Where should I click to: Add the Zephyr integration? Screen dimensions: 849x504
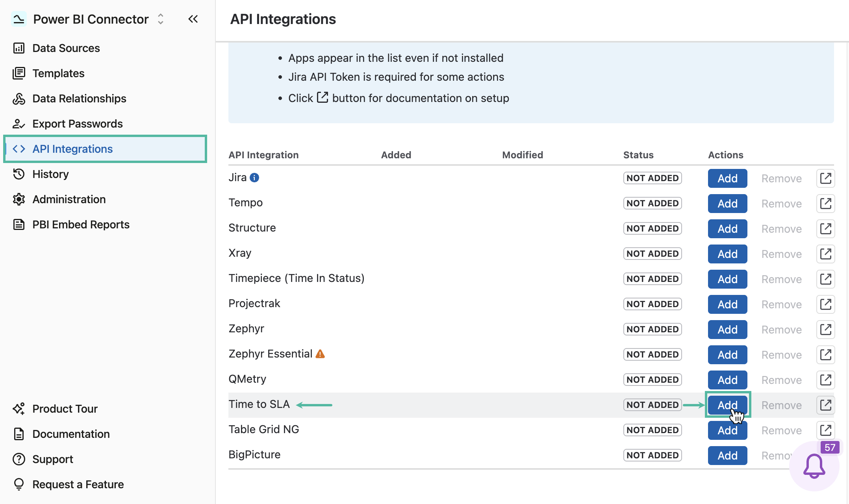point(727,330)
